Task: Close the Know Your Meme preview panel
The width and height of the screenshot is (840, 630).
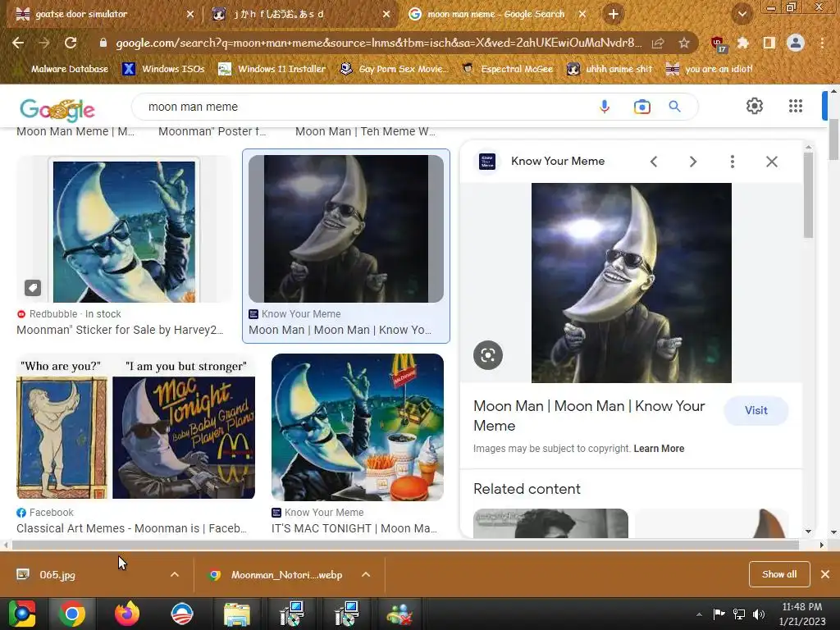Action: tap(771, 162)
